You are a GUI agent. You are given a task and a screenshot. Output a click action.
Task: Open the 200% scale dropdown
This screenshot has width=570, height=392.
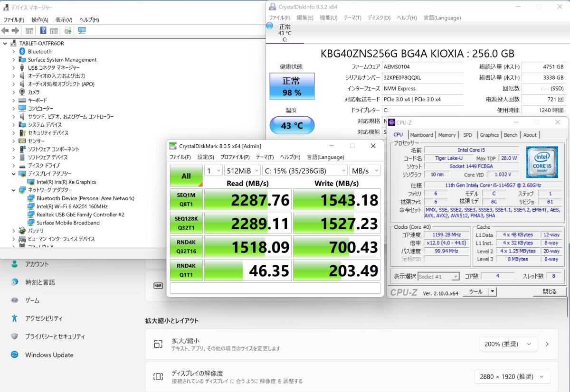click(x=506, y=344)
